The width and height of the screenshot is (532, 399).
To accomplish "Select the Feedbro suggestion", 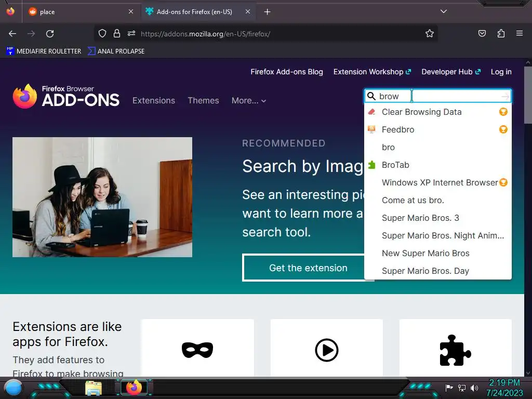I will [x=437, y=129].
